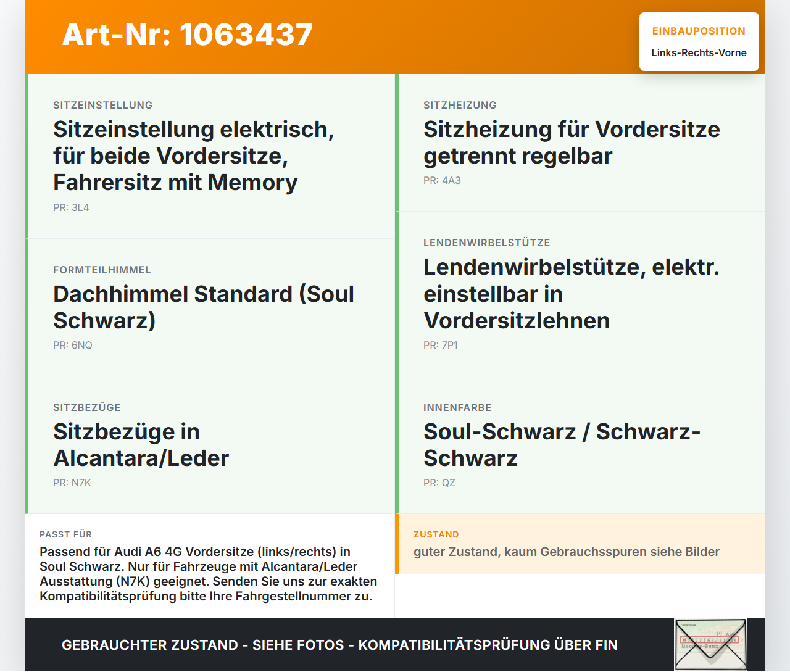Select the Dachhimmel Standard (Soul Schwarz) text

(204, 307)
